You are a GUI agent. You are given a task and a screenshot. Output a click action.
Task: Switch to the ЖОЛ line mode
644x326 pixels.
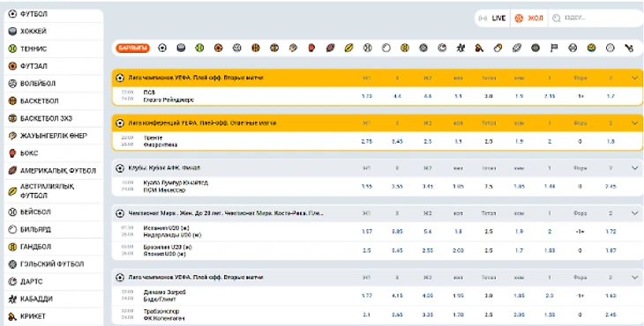(x=529, y=18)
